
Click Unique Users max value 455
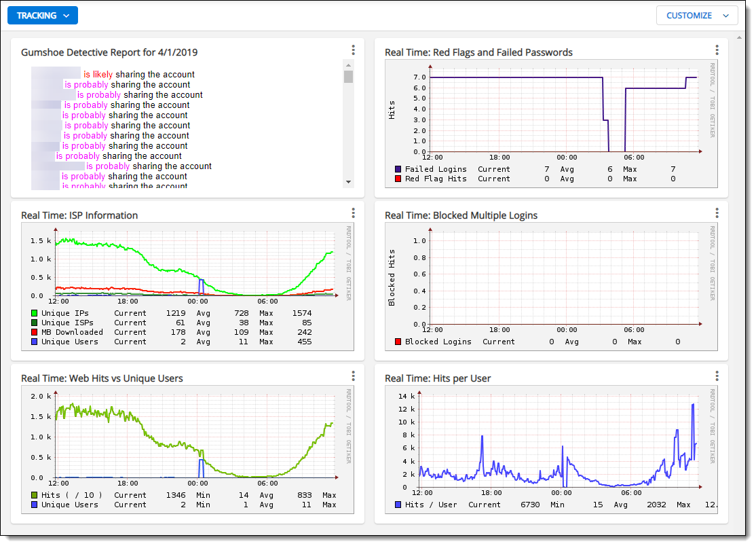[305, 342]
